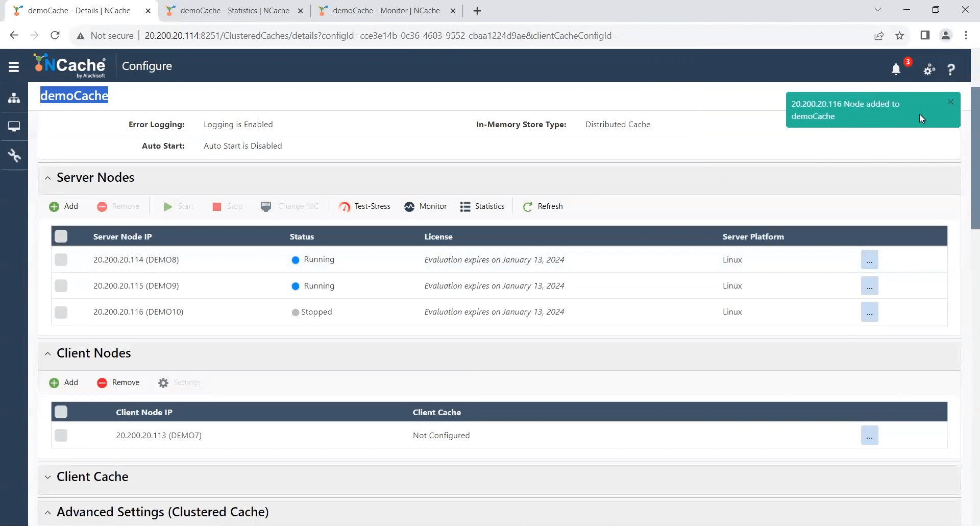Screen dimensions: 980x526
Task: Click the Status column header
Action: pyautogui.click(x=302, y=236)
